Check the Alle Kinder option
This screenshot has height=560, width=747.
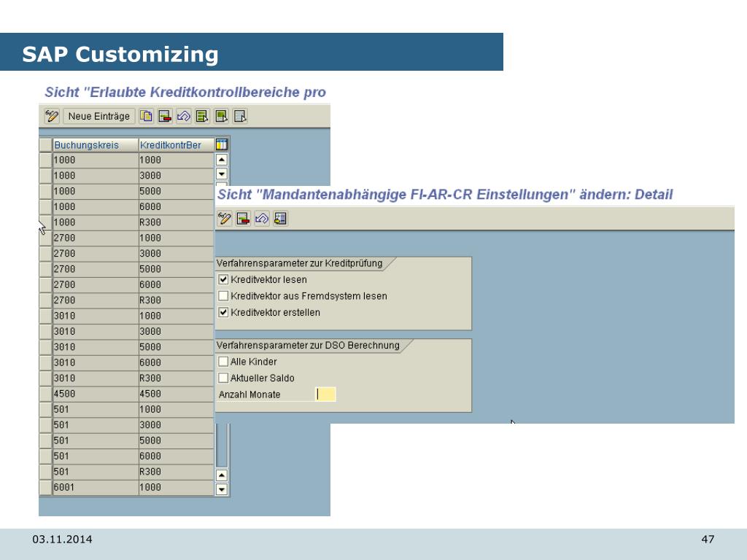pyautogui.click(x=223, y=362)
